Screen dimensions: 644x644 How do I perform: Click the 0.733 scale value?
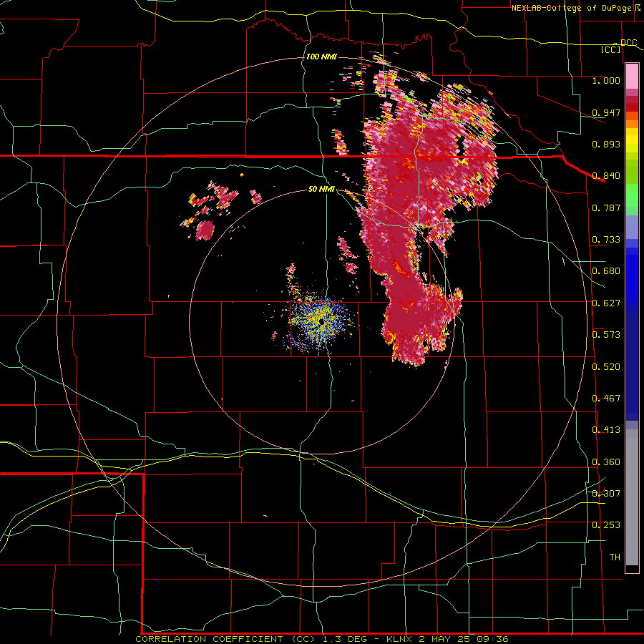606,240
